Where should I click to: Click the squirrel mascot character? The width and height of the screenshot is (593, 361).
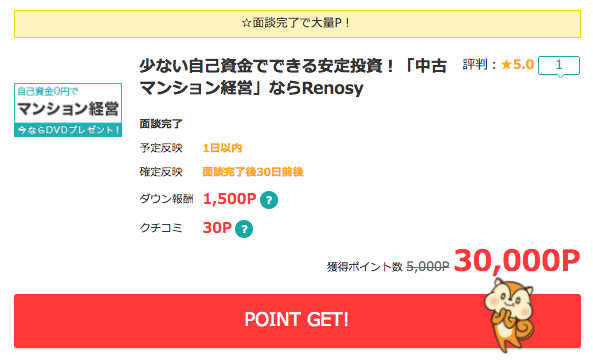(x=509, y=315)
